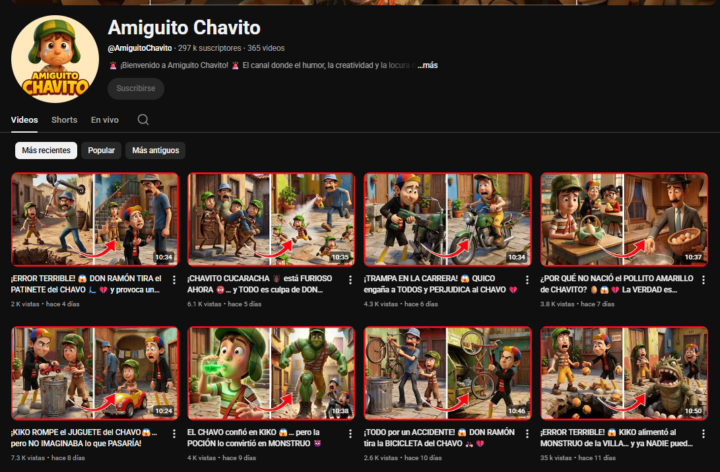This screenshot has width=720, height=472.
Task: Click the 297 k suscriptores text
Action: click(209, 48)
